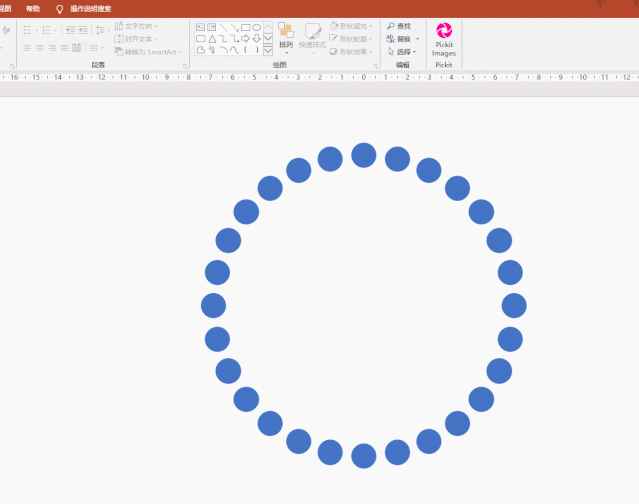The height and width of the screenshot is (504, 639).
Task: Open Align Text (对齐文本) options
Action: pyautogui.click(x=137, y=39)
